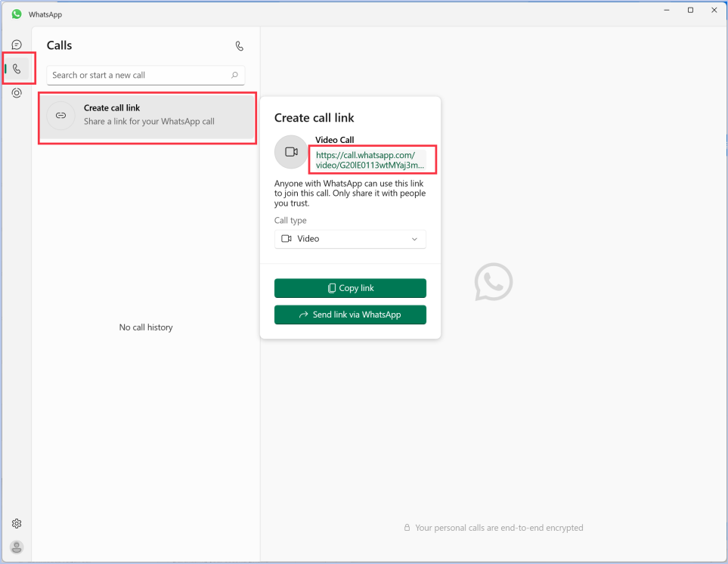Minimize the WhatsApp window
Screen dimensions: 728x564
[x=667, y=10]
